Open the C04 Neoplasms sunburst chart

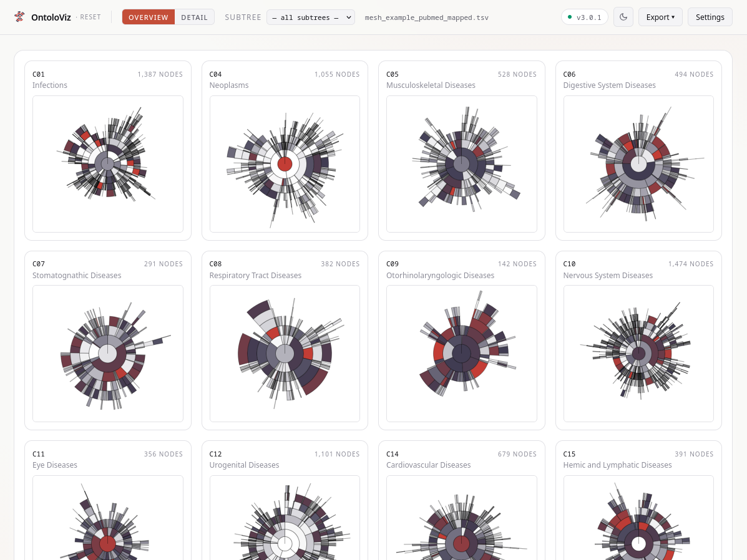coord(285,164)
